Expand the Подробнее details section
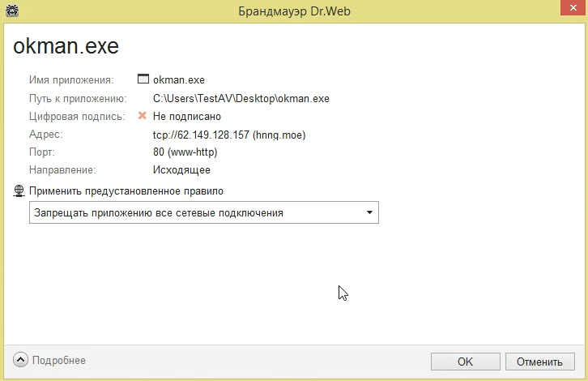588x381 pixels. pos(58,360)
